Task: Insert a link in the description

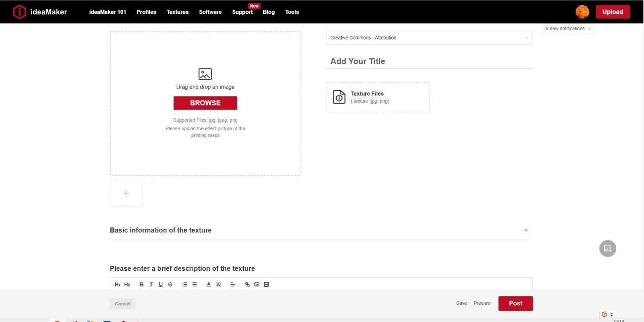Action: coord(247,285)
